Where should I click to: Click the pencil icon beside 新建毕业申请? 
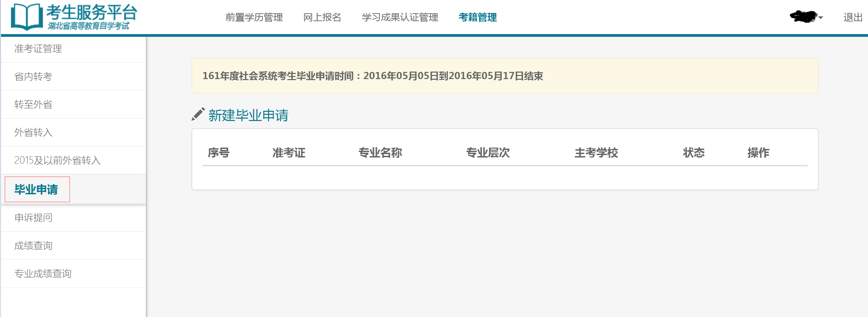198,115
